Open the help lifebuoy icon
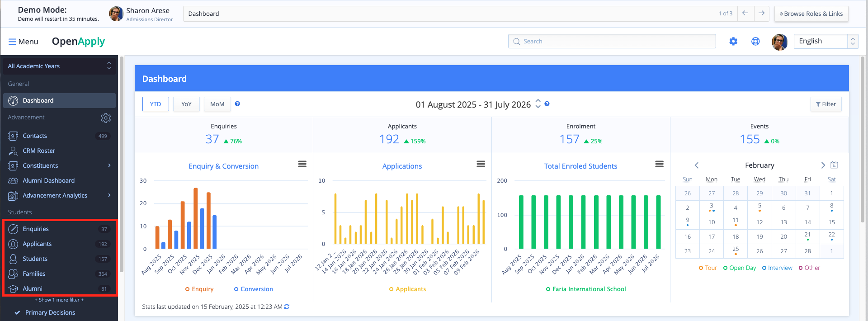 click(755, 42)
